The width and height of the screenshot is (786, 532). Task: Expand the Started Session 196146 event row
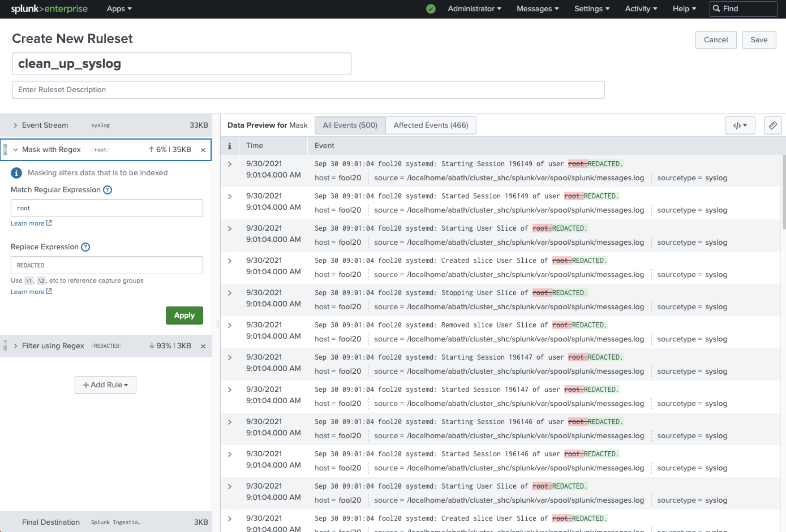230,454
